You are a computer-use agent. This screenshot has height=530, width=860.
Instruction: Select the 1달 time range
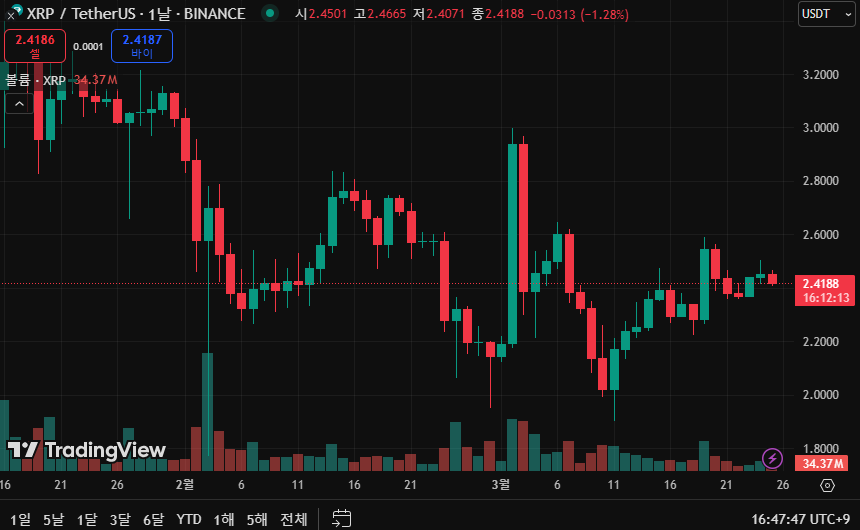pyautogui.click(x=87, y=519)
